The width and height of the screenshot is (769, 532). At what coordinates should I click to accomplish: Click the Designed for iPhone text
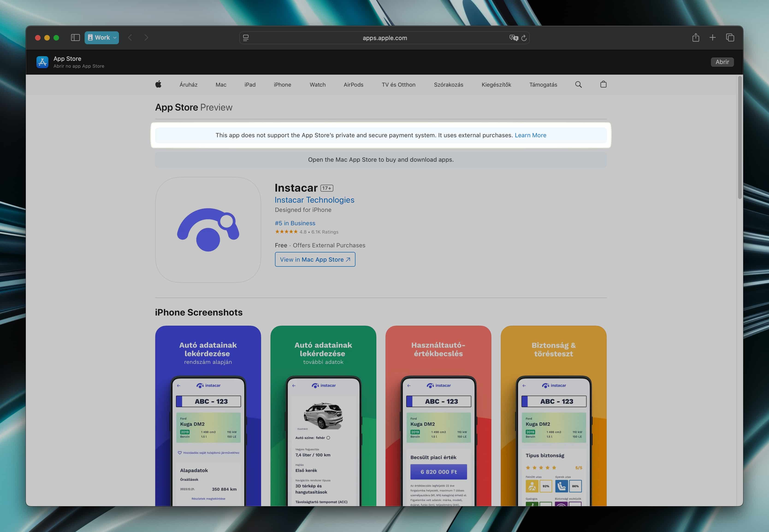tap(303, 210)
